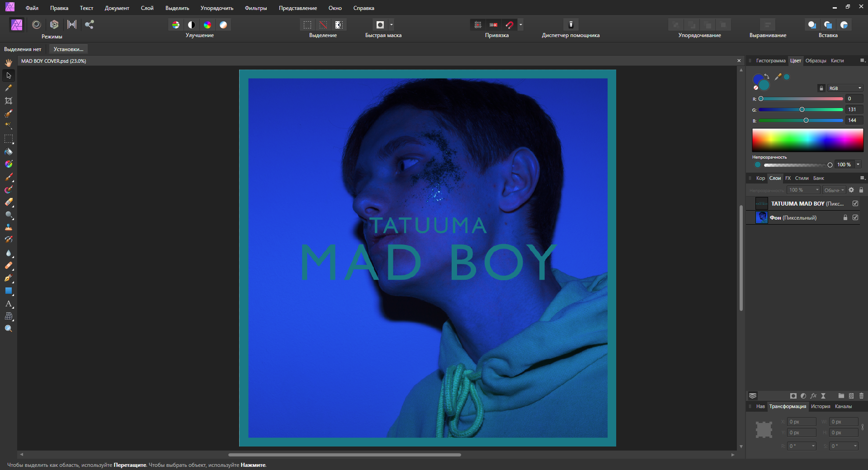This screenshot has width=868, height=470.
Task: Toggle the color model lock icon
Action: coord(821,88)
